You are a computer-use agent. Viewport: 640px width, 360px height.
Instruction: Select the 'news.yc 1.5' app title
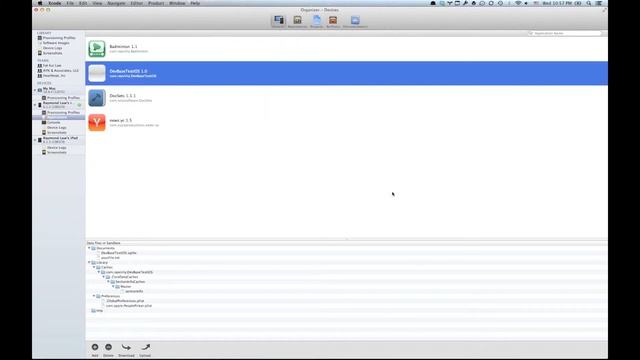pyautogui.click(x=120, y=120)
